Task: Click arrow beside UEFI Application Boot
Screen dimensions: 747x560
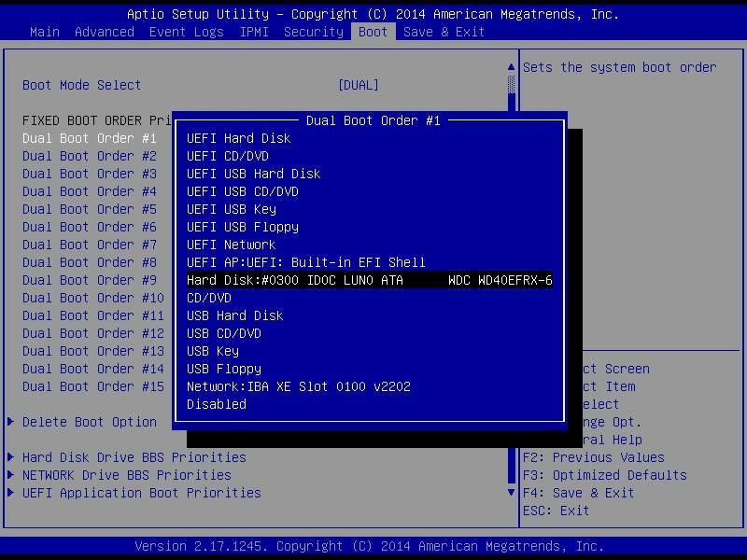Action: click(x=10, y=493)
